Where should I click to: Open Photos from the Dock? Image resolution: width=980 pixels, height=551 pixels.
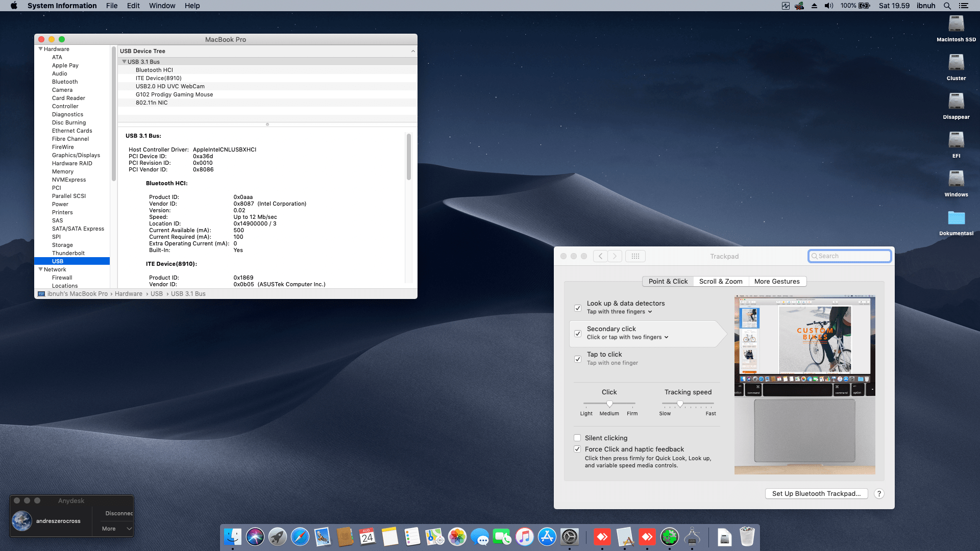coord(457,537)
